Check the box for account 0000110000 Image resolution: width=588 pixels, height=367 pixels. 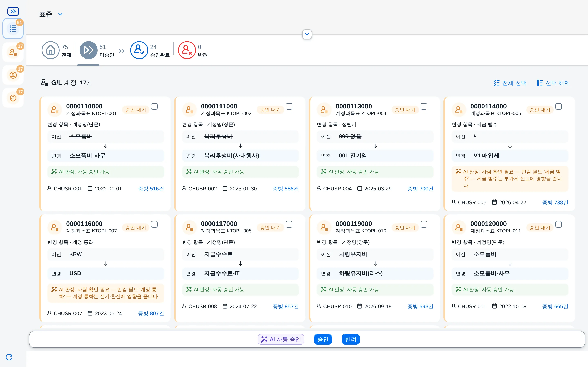154,107
